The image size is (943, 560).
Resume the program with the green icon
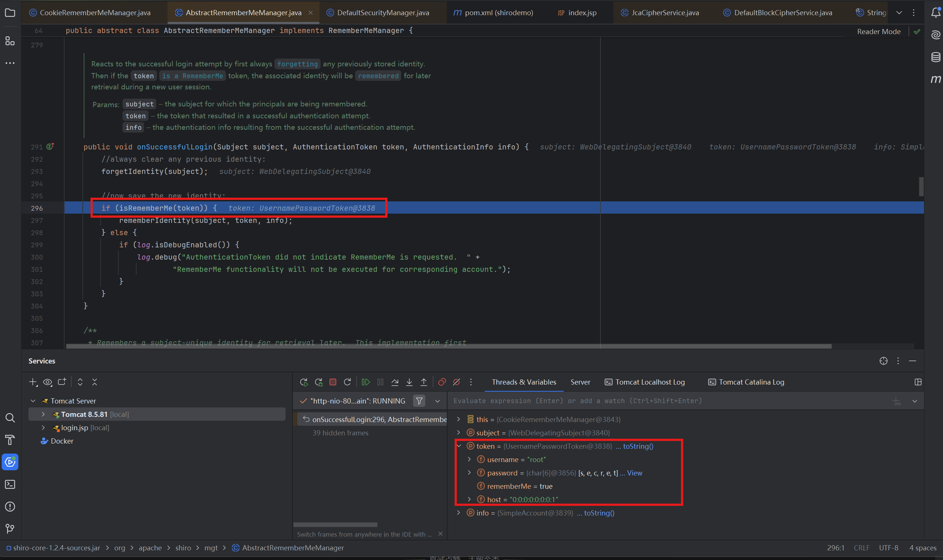point(366,382)
